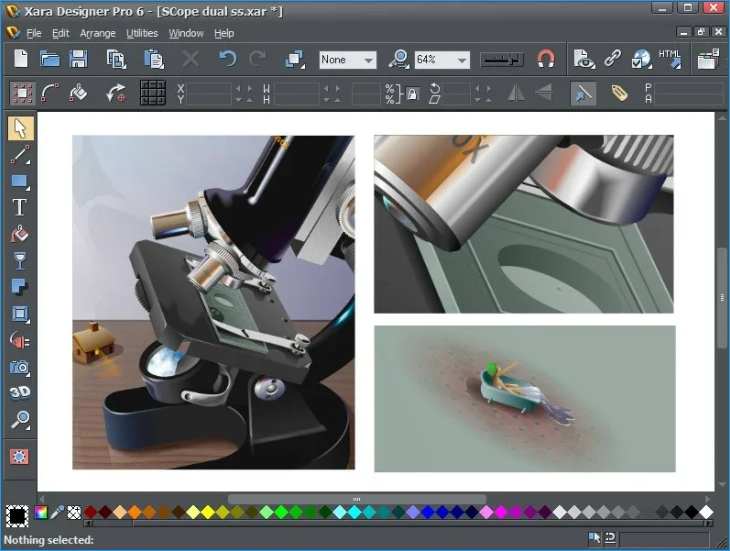Click the yellow name tag icon

pos(619,93)
